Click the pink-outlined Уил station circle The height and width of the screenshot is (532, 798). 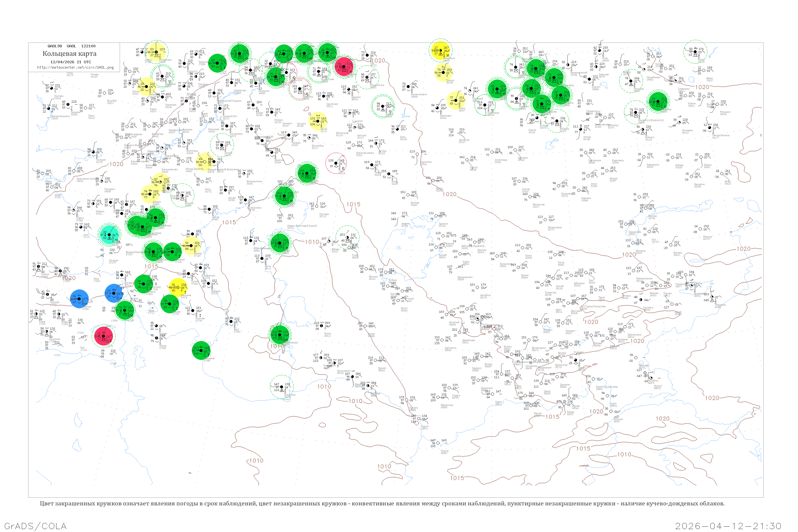pyautogui.click(x=336, y=163)
